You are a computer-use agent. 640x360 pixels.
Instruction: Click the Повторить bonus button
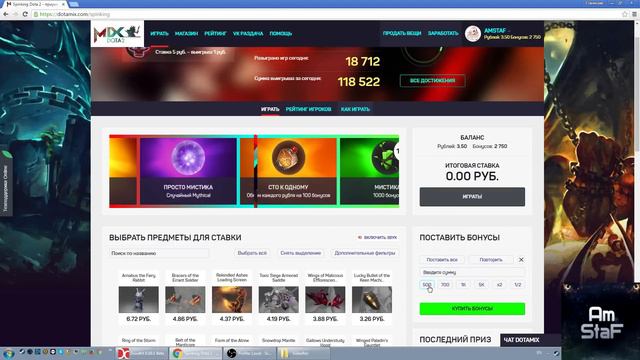pyautogui.click(x=491, y=260)
